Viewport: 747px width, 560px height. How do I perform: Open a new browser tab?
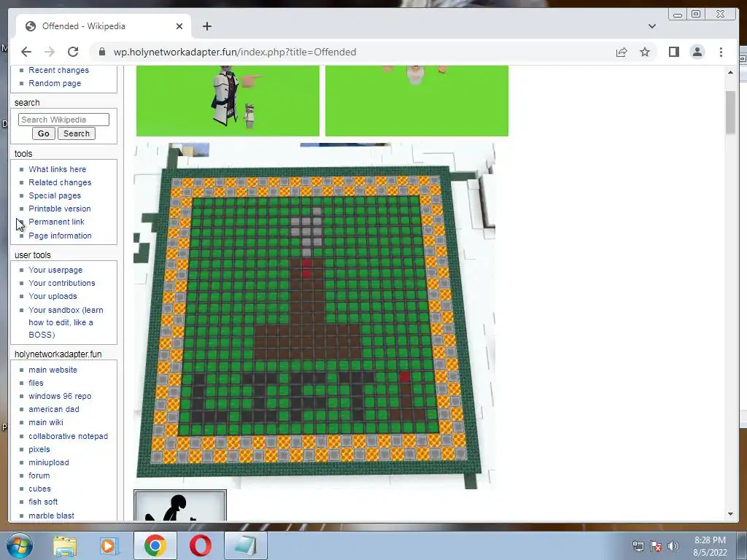[x=206, y=26]
